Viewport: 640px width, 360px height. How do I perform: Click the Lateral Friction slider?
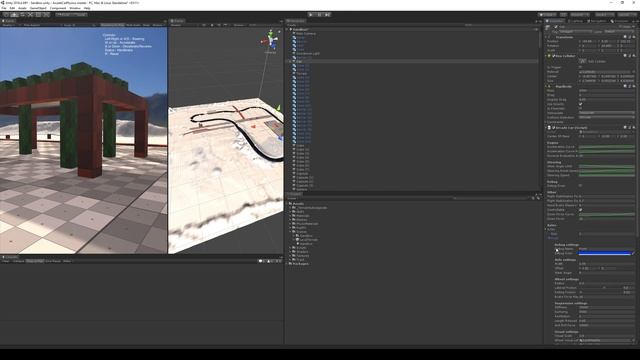tap(600, 288)
